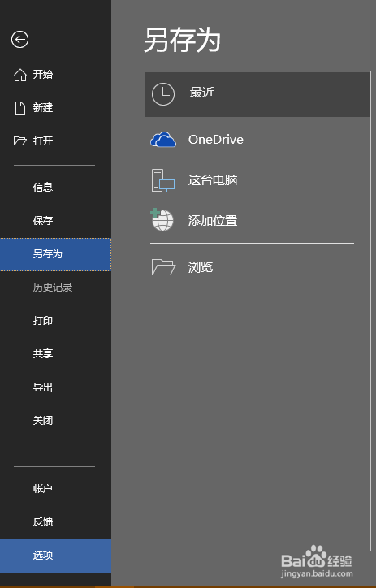Open the 打印 page

[x=55, y=321]
